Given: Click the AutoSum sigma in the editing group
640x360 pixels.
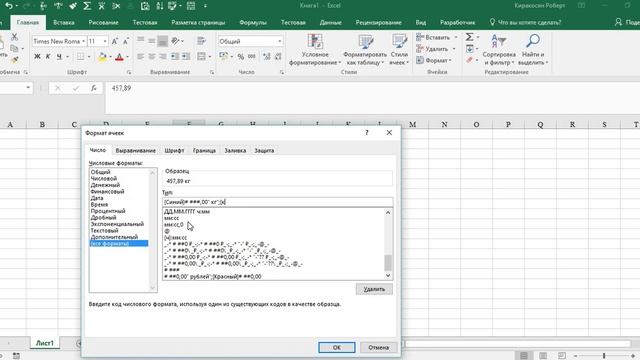Looking at the screenshot, I should coord(469,37).
